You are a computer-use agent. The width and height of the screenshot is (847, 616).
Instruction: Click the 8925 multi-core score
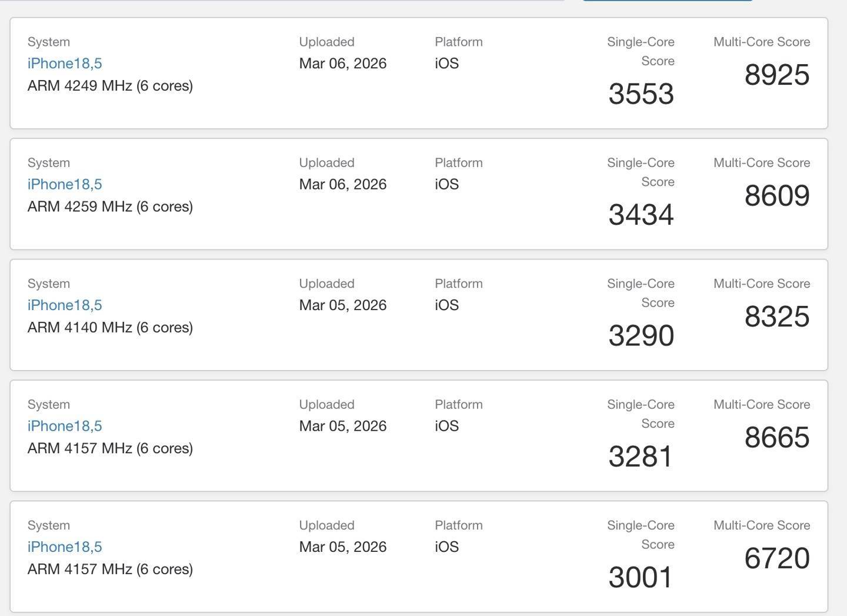(x=776, y=75)
